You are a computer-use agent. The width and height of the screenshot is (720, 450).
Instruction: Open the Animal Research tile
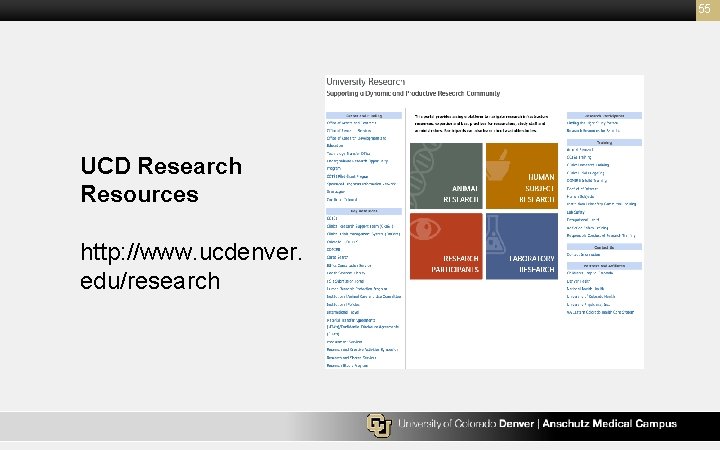pos(446,176)
